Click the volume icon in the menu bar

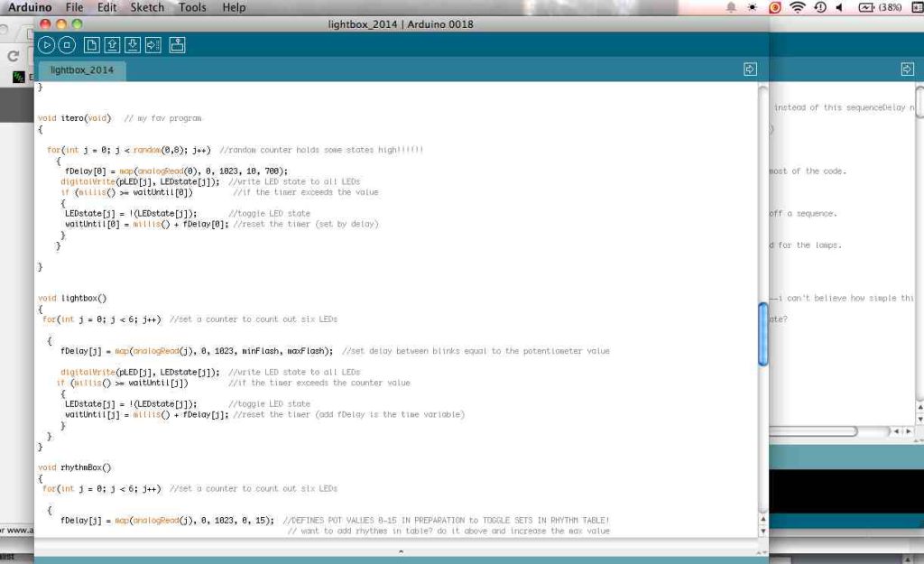pyautogui.click(x=839, y=7)
